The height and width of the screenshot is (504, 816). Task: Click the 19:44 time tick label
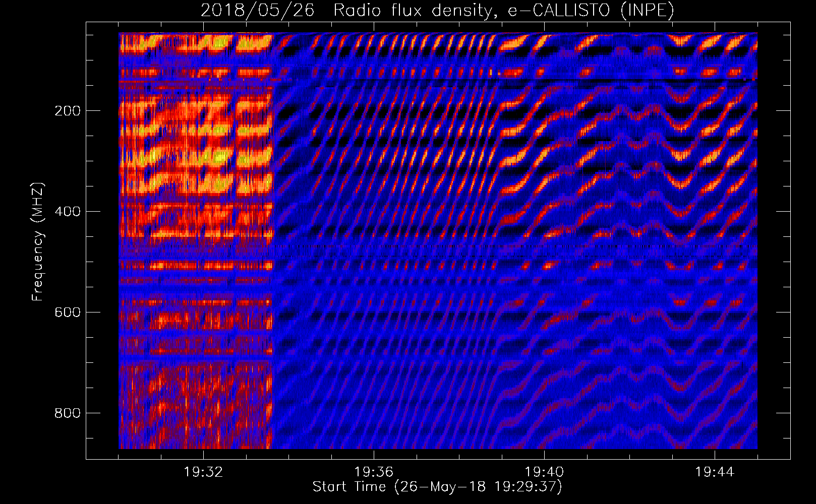tap(715, 472)
